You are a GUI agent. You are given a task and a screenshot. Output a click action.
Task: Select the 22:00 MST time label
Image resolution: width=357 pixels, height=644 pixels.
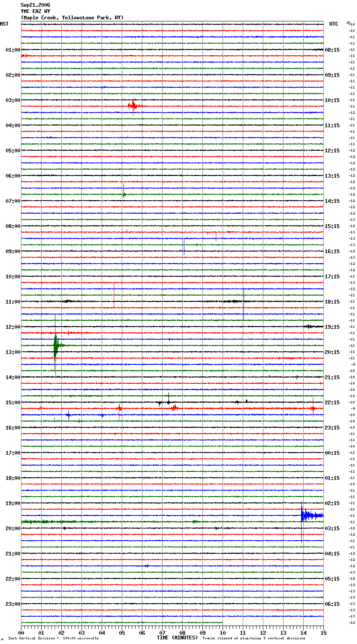[13, 579]
